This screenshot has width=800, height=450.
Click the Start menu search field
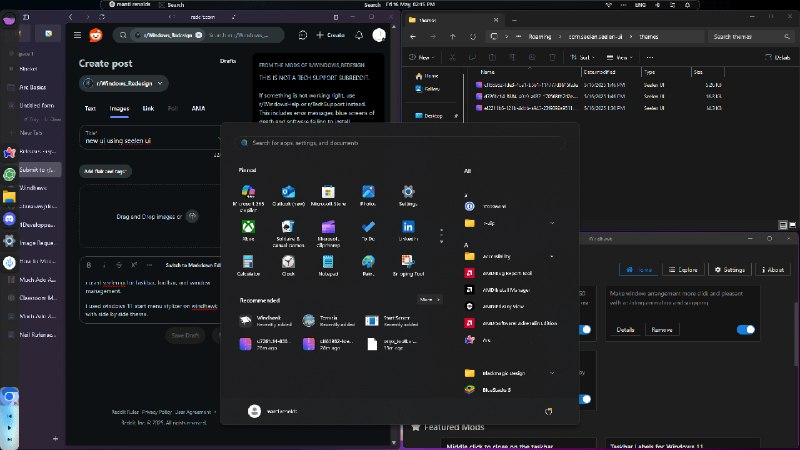tap(401, 143)
